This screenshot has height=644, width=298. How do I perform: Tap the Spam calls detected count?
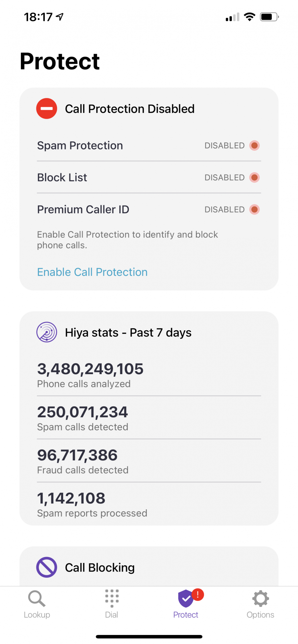[82, 412]
